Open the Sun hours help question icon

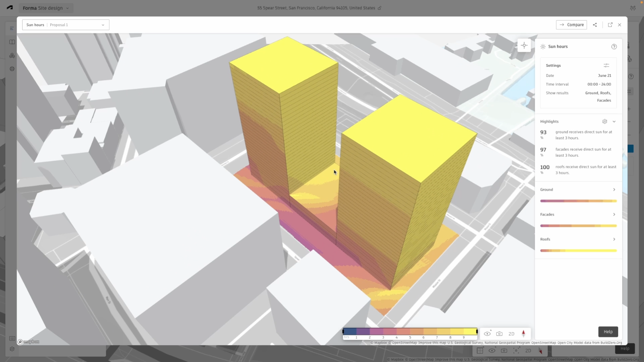point(614,47)
